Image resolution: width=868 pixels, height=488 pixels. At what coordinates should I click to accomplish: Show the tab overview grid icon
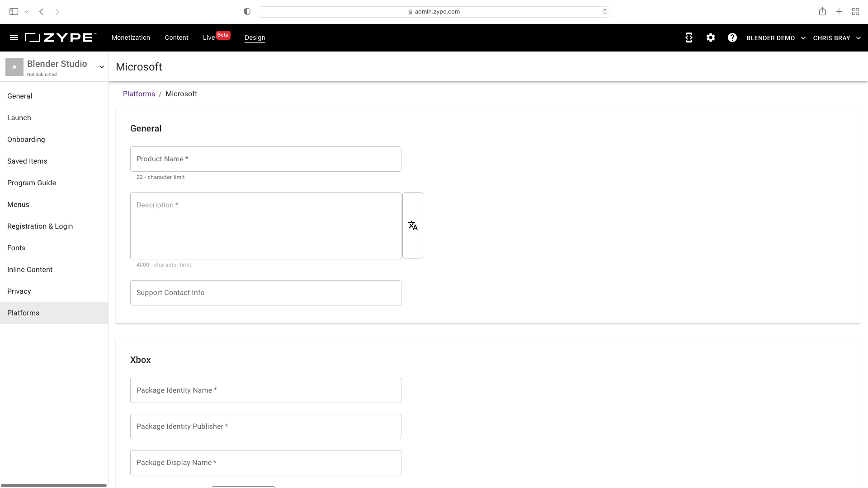855,12
